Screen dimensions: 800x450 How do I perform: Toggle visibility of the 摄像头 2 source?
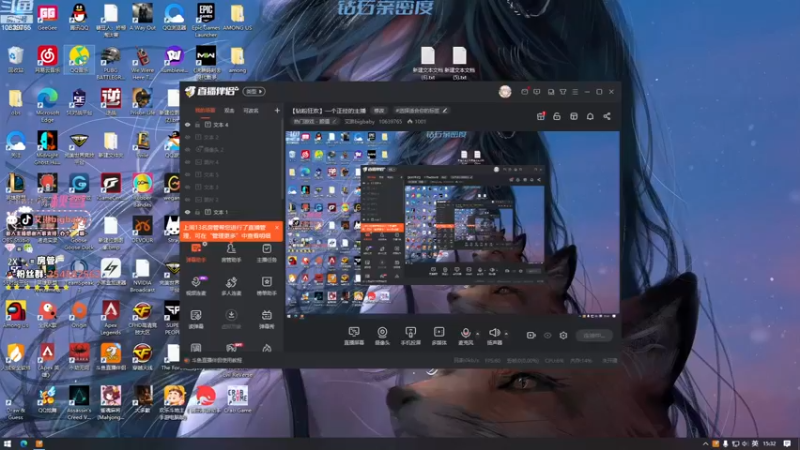click(187, 149)
